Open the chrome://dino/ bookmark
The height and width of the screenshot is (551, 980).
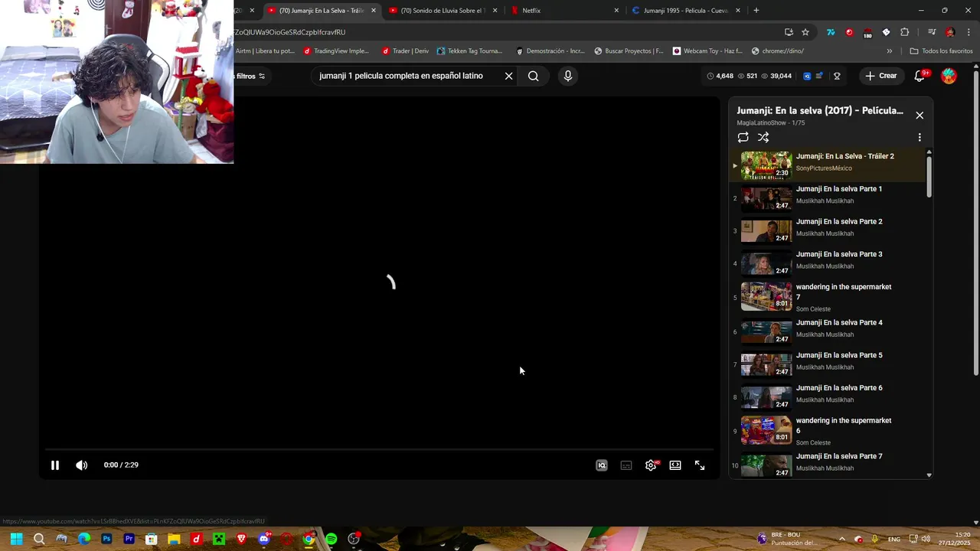[778, 51]
